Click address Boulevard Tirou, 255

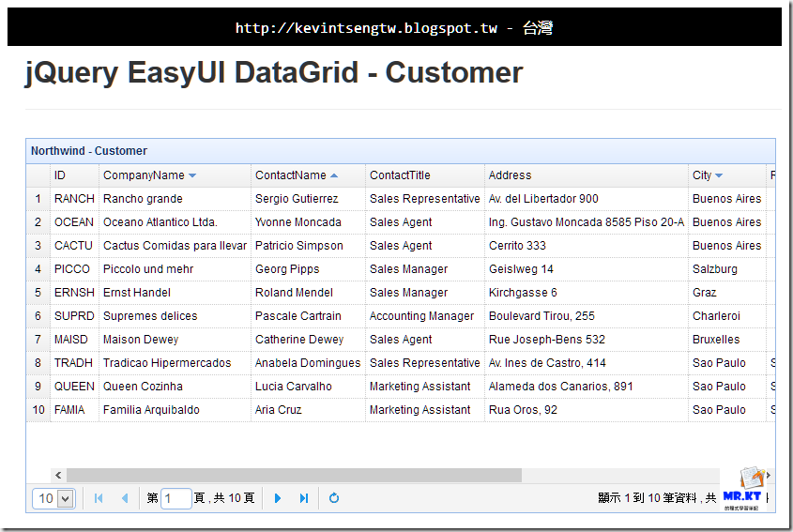click(587, 316)
